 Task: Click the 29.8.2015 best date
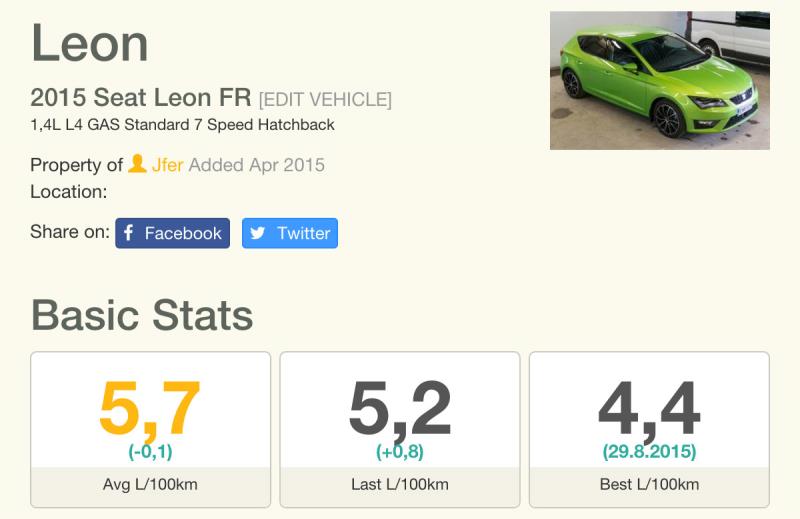click(x=649, y=452)
